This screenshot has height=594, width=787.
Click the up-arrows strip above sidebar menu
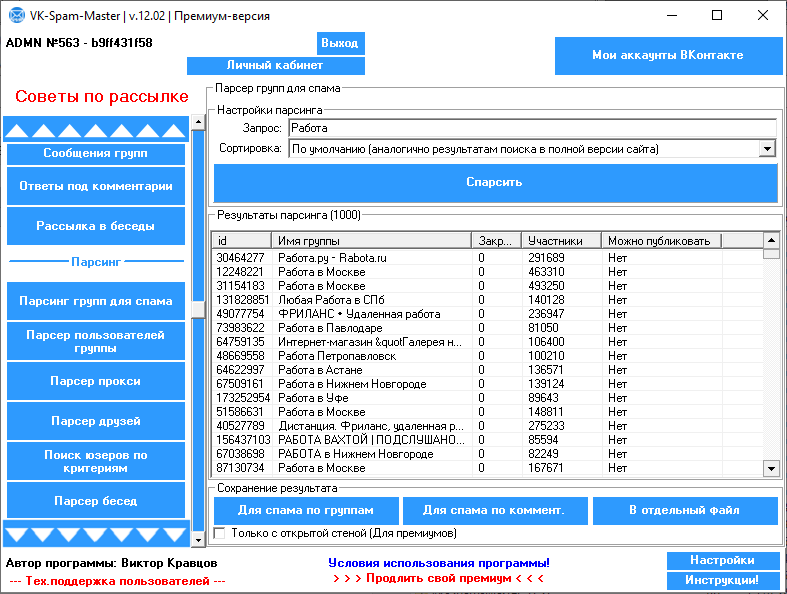[x=96, y=131]
